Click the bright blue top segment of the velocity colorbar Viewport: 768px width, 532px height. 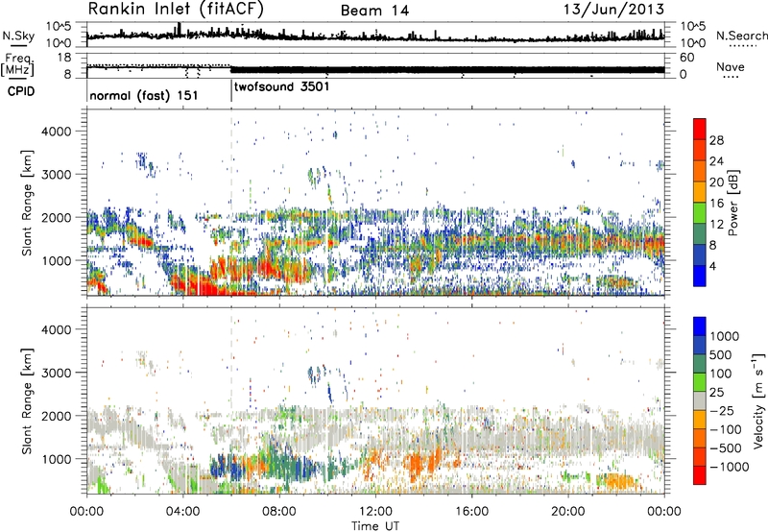(x=700, y=326)
